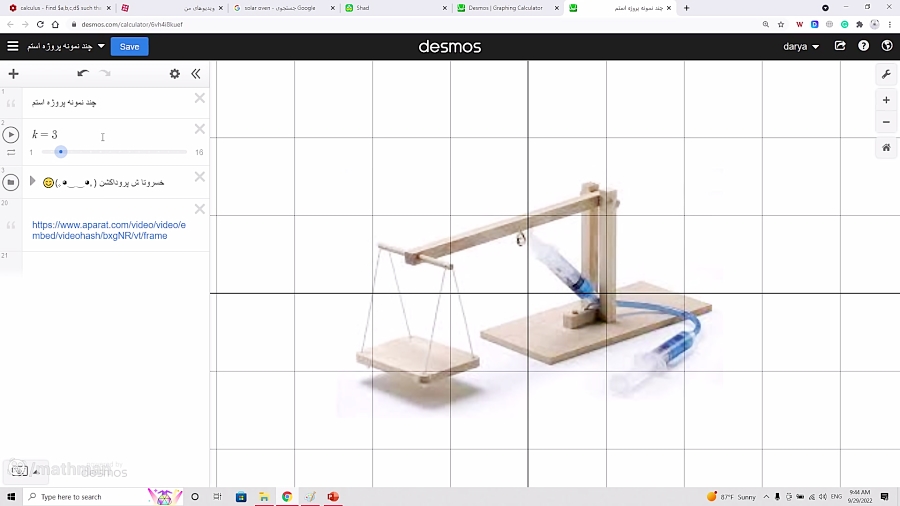Viewport: 900px width, 506px height.
Task: Collapse the expression list panel
Action: 196,73
